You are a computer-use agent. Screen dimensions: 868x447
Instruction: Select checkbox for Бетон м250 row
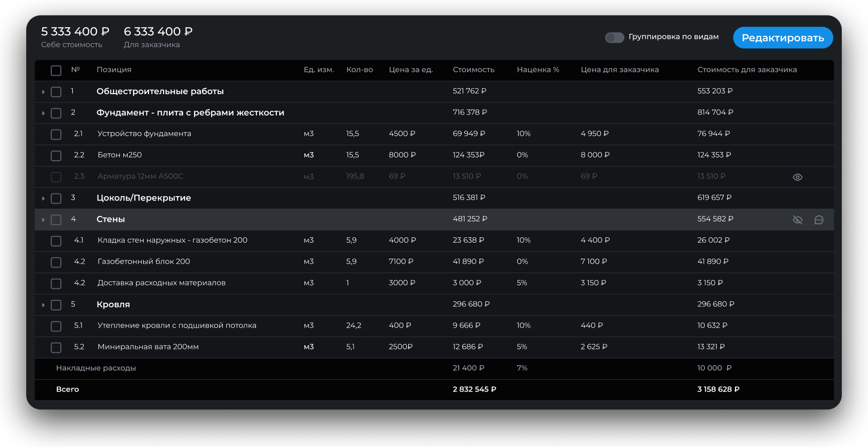[x=56, y=156]
